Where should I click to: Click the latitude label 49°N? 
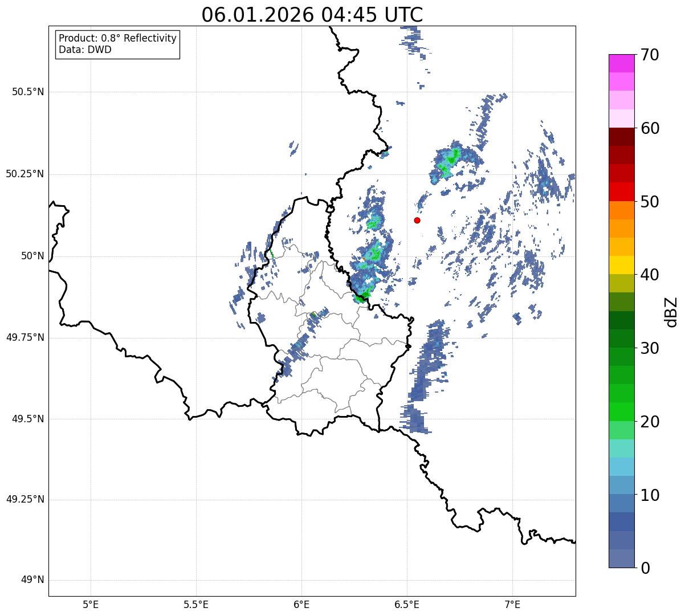pos(32,580)
